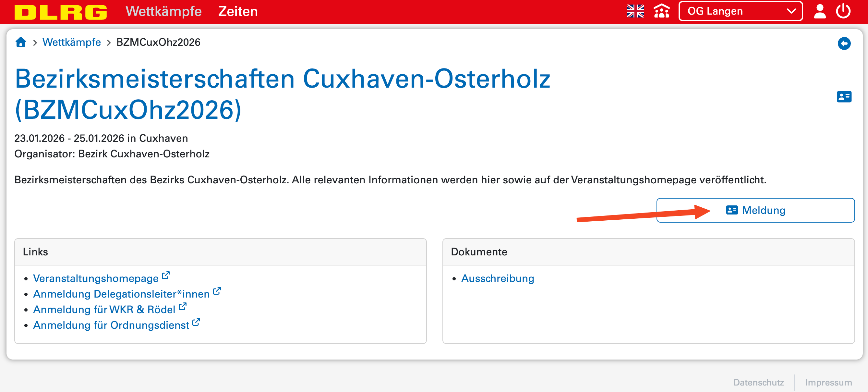Open the OG Langen dropdown

point(740,11)
